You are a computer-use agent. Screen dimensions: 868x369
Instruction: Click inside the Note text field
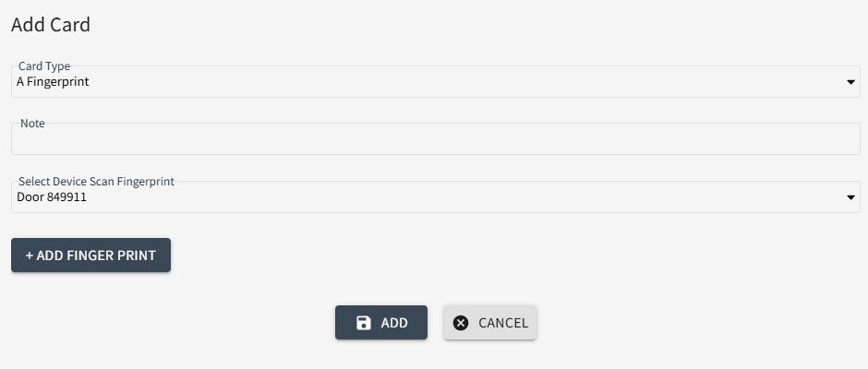(434, 140)
